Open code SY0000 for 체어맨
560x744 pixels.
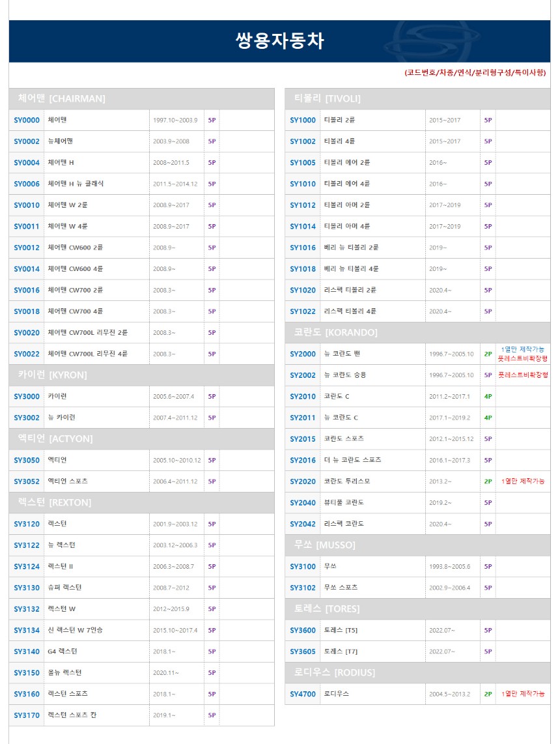tap(27, 121)
